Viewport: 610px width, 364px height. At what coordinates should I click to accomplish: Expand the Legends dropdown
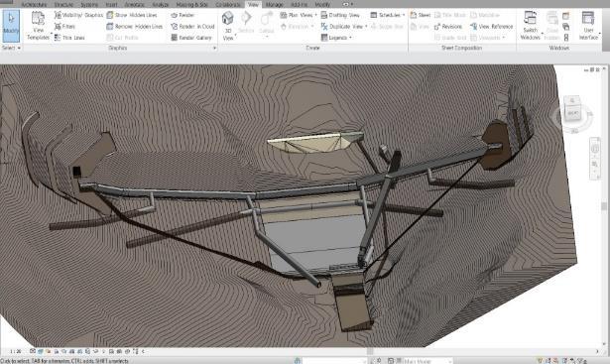coord(336,38)
